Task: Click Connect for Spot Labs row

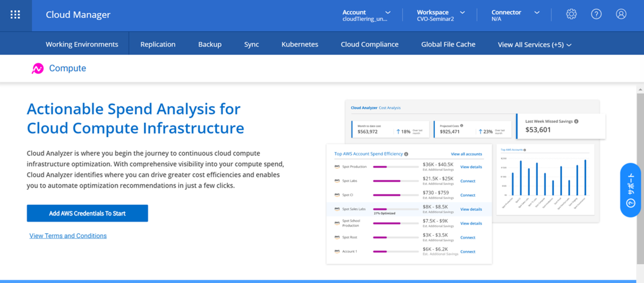Action: [x=468, y=181]
